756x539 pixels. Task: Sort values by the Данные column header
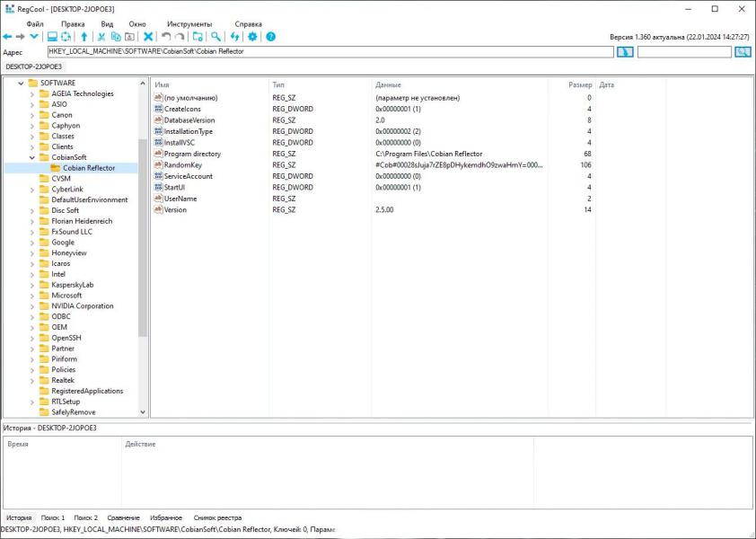[x=460, y=85]
